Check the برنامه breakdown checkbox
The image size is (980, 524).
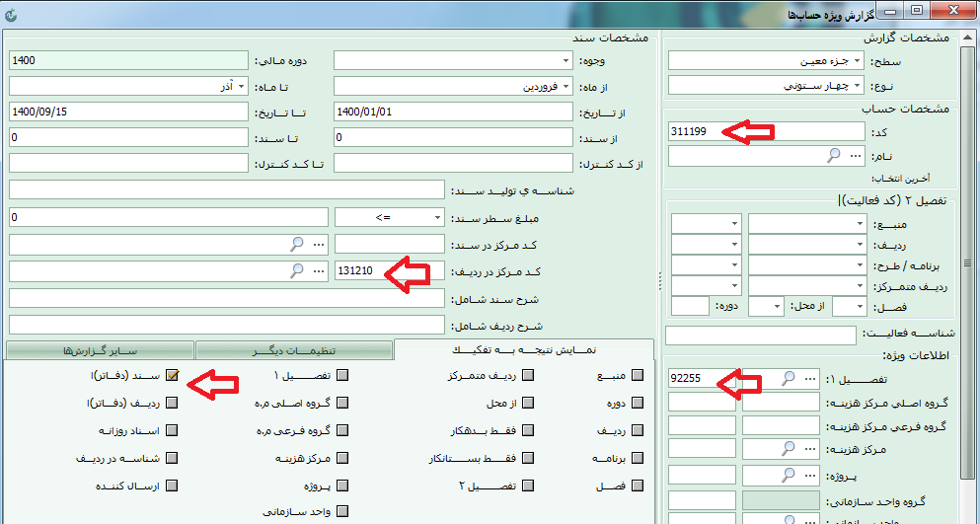tap(638, 458)
